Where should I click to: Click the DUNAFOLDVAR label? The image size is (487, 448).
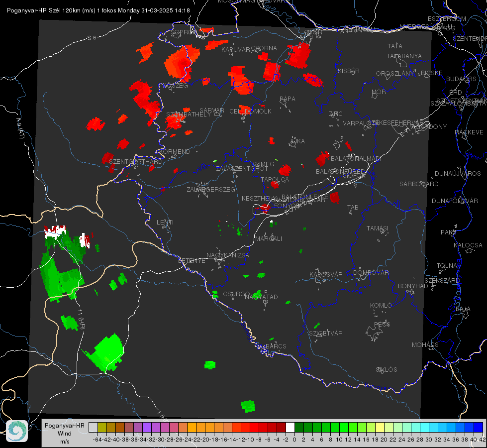[x=455, y=201]
